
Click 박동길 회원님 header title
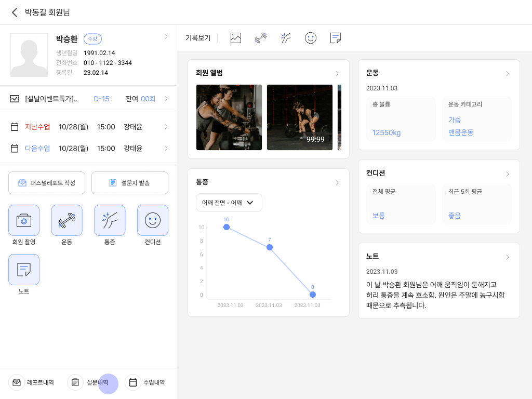[47, 12]
